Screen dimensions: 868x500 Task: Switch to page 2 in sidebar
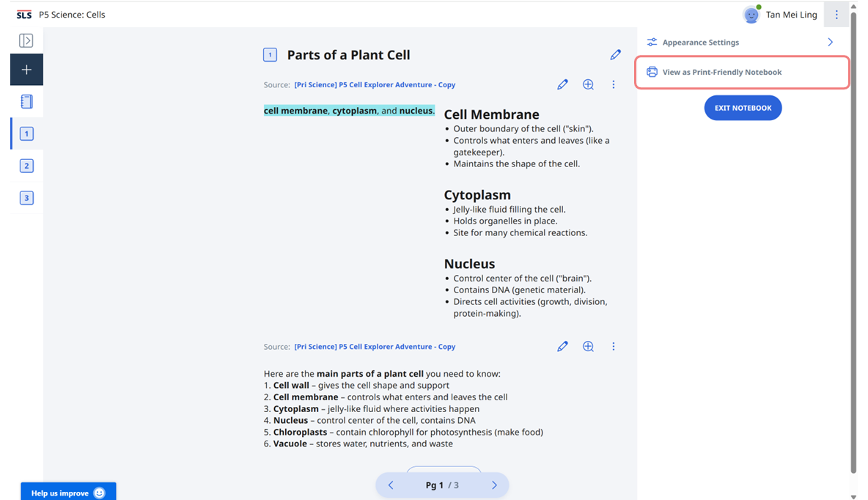[26, 166]
